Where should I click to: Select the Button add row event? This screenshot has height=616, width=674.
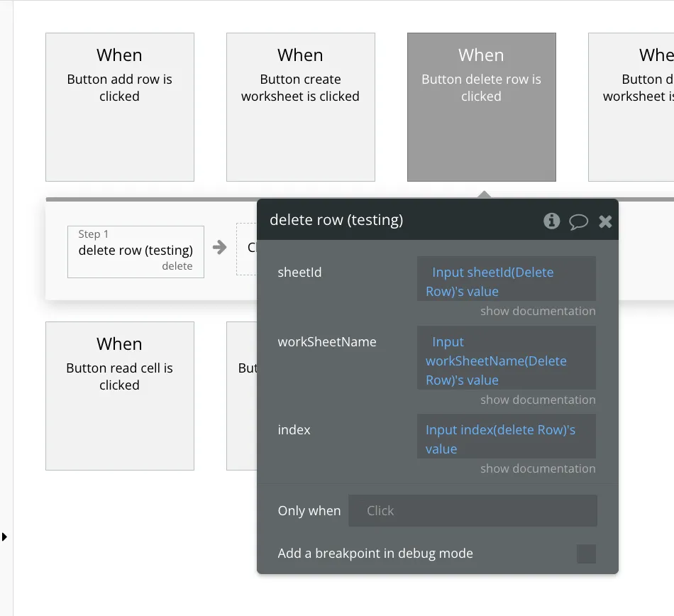[x=120, y=107]
